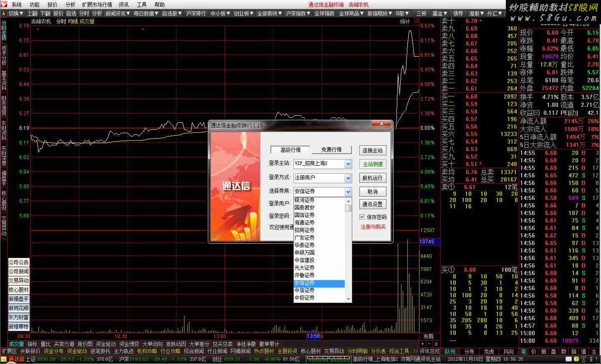Image resolution: width=601 pixels, height=364 pixels.
Task: Toggle the 保存密码 checkbox
Action: (362, 217)
